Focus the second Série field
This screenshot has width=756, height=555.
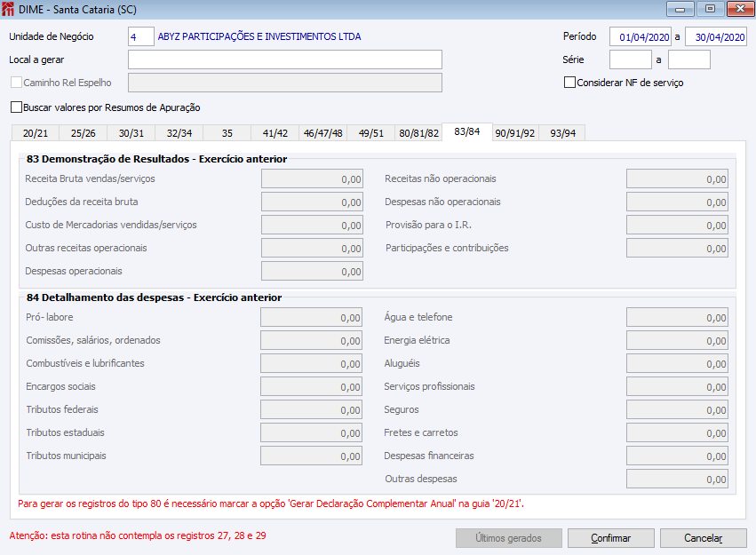pyautogui.click(x=689, y=59)
